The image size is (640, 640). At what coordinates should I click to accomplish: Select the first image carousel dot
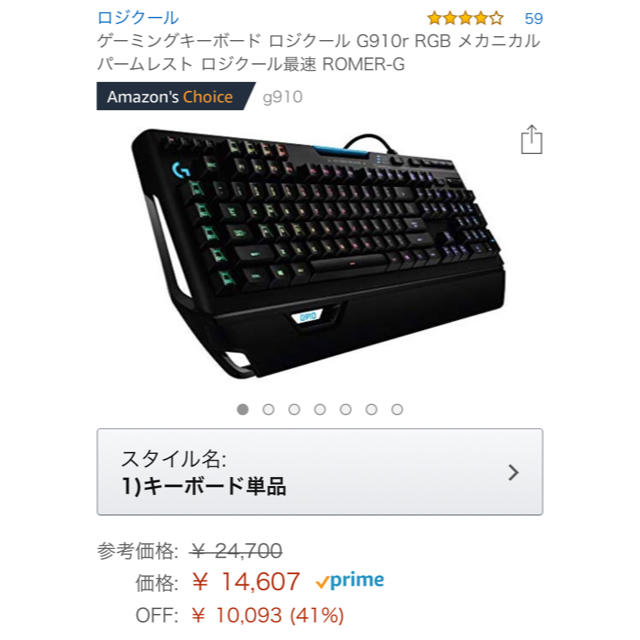click(243, 409)
